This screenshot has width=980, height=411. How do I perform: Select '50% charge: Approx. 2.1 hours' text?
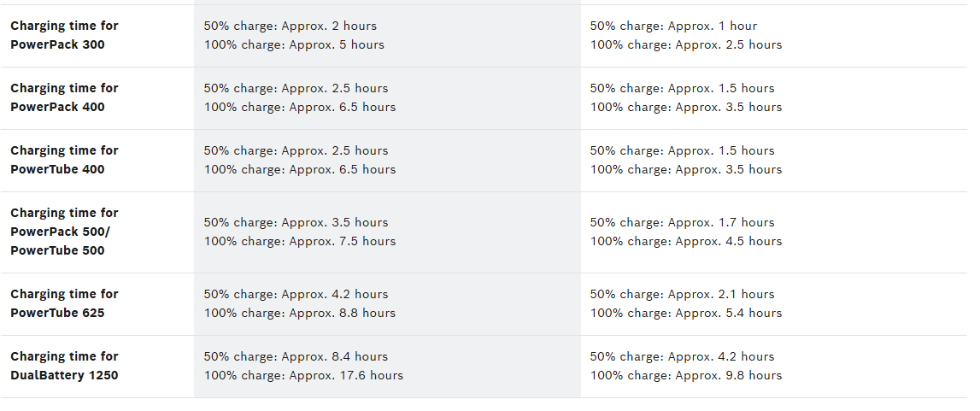pyautogui.click(x=682, y=294)
